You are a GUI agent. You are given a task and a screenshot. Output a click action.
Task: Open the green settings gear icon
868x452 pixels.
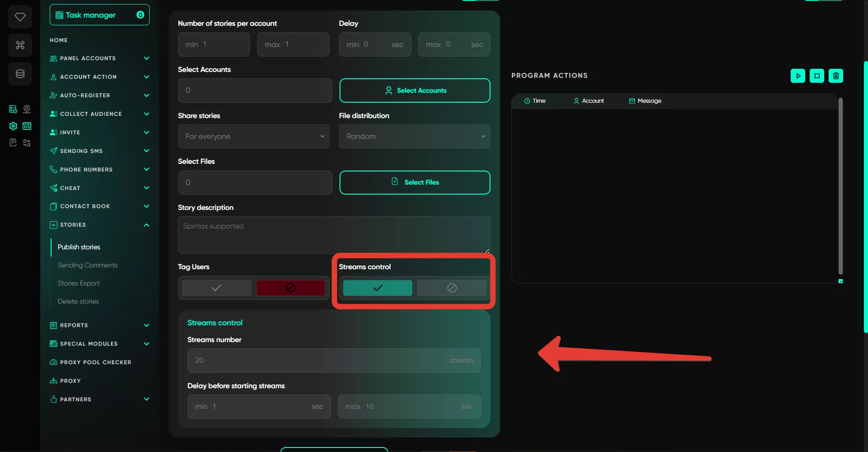pos(13,126)
